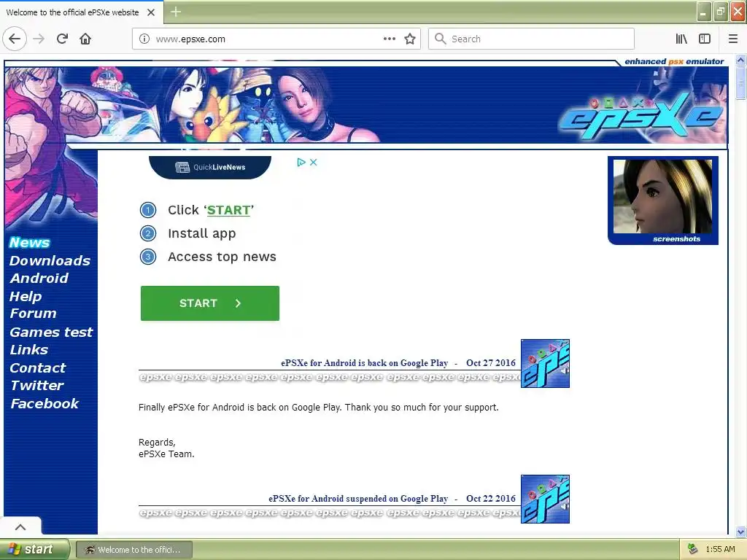Click 'Access top news' ad step text
747x560 pixels.
(x=222, y=257)
